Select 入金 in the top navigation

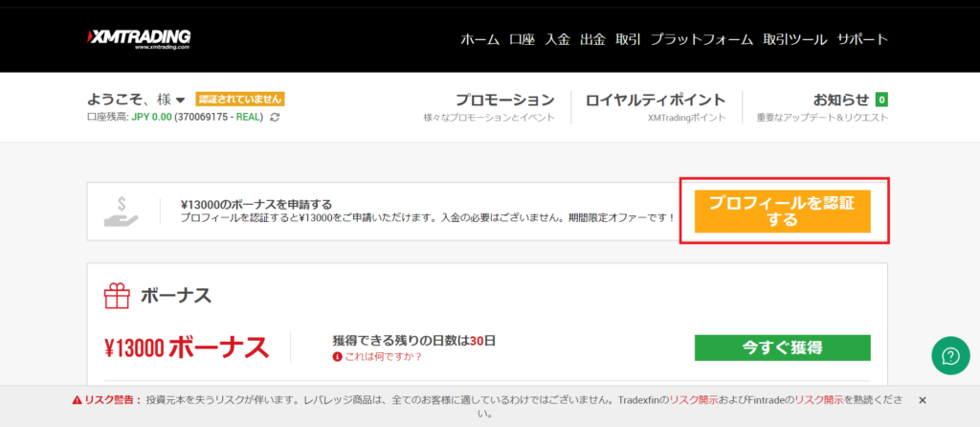click(x=558, y=39)
